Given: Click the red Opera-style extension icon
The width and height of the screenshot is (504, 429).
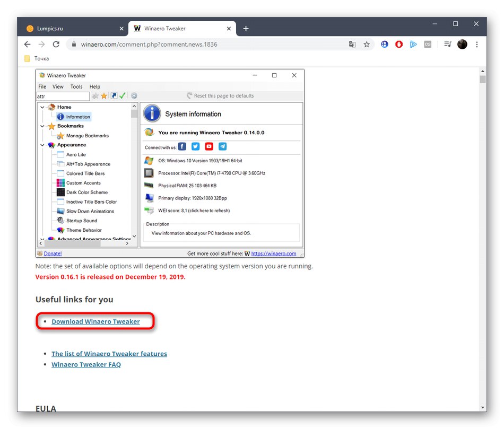Looking at the screenshot, I should pyautogui.click(x=399, y=45).
